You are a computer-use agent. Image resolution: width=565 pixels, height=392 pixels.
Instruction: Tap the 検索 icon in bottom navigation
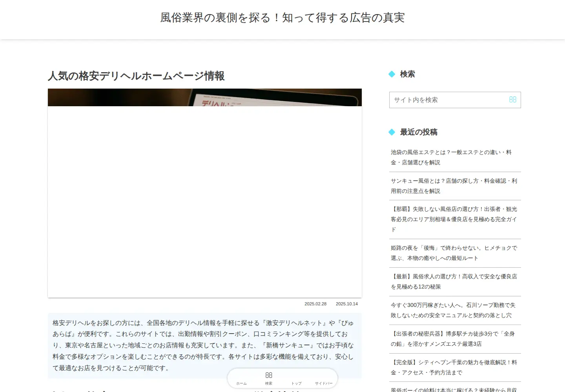(269, 378)
